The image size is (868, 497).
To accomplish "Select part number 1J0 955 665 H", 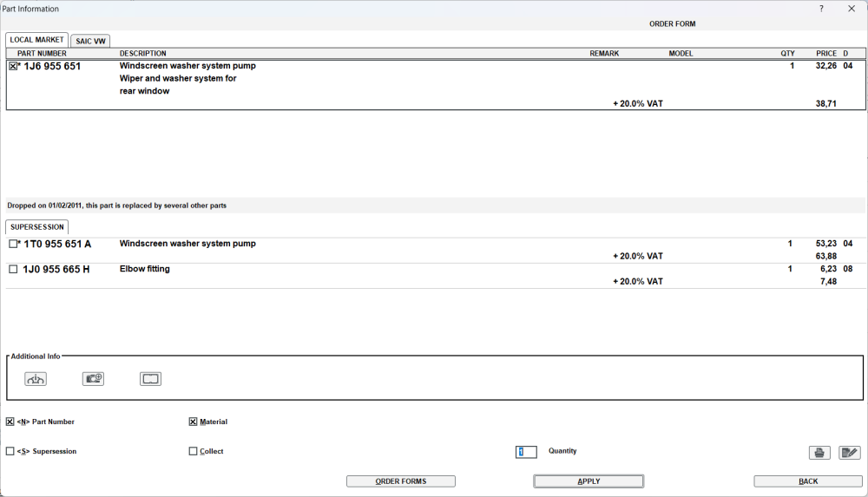I will [56, 270].
